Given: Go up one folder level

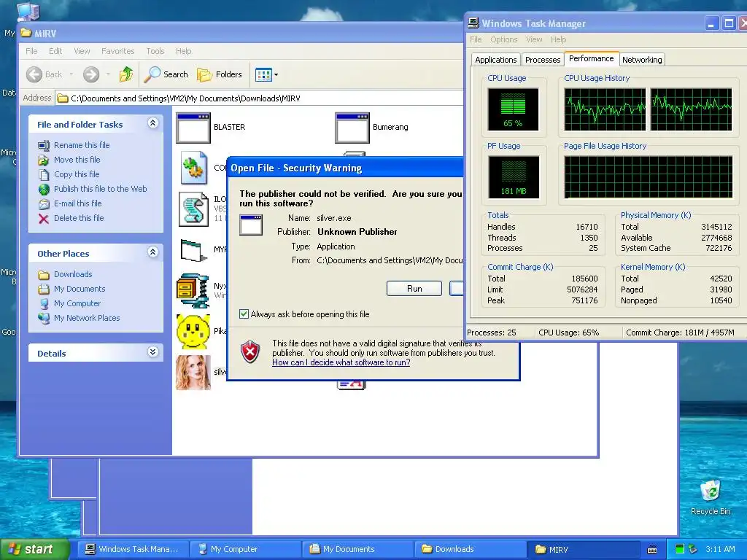Looking at the screenshot, I should tap(126, 74).
